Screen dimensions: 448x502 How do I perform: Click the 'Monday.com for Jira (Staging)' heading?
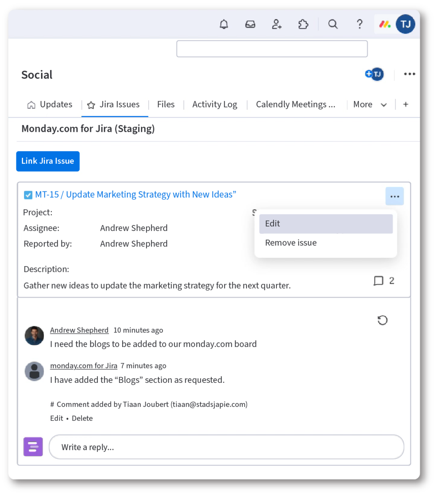click(x=88, y=129)
